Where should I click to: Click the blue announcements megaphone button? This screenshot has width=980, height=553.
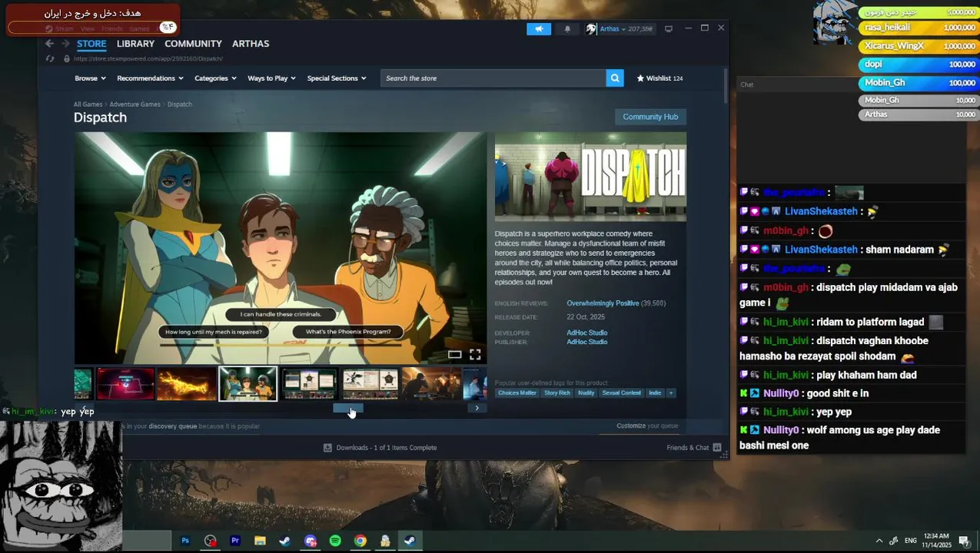pyautogui.click(x=539, y=28)
